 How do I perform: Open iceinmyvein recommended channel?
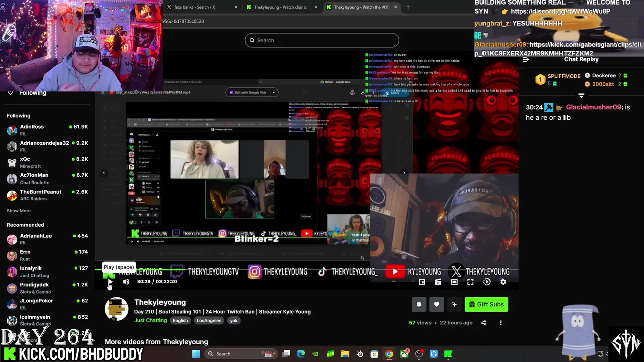point(47,320)
